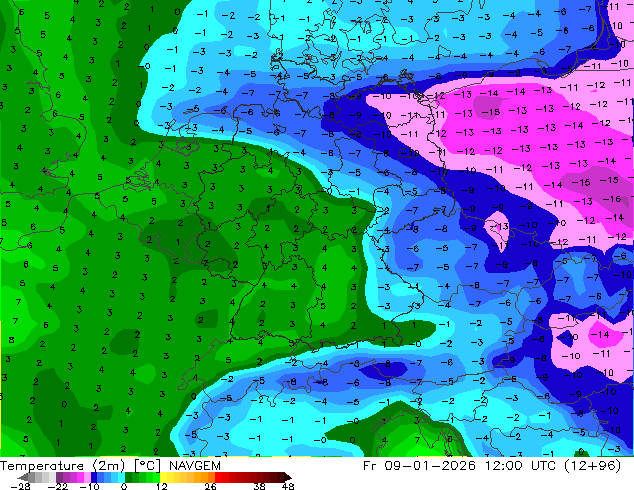Click the '-22' legend value
The image size is (634, 490).
(x=57, y=486)
